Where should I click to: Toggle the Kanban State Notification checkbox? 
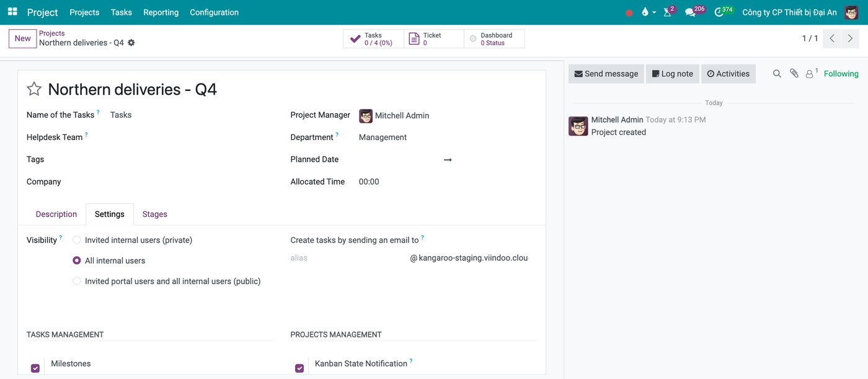299,368
